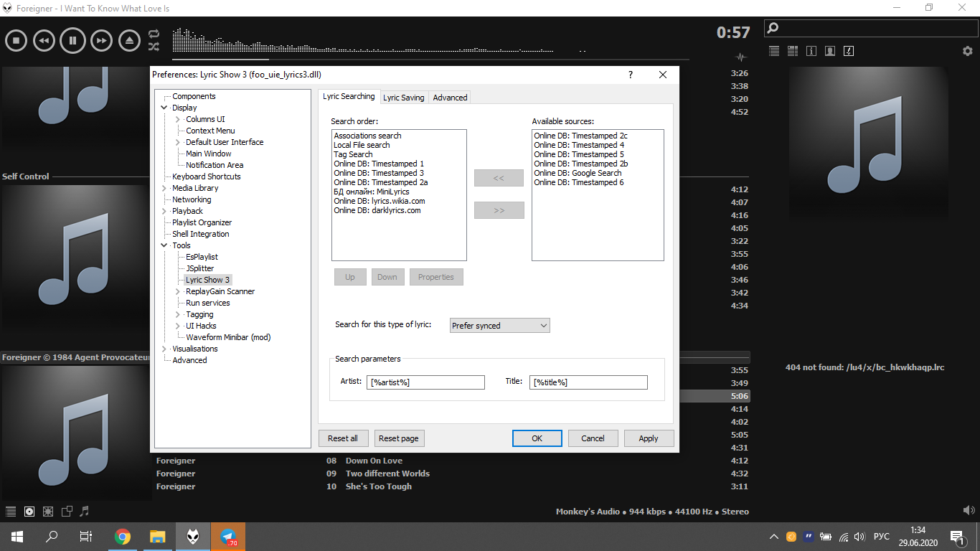Open the lyric type dropdown
This screenshot has width=980, height=551.
point(499,326)
